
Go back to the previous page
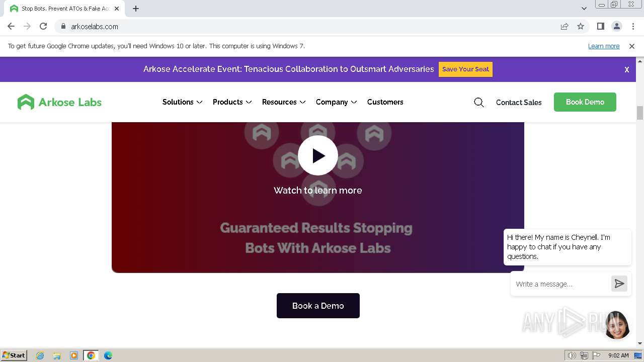point(11,26)
